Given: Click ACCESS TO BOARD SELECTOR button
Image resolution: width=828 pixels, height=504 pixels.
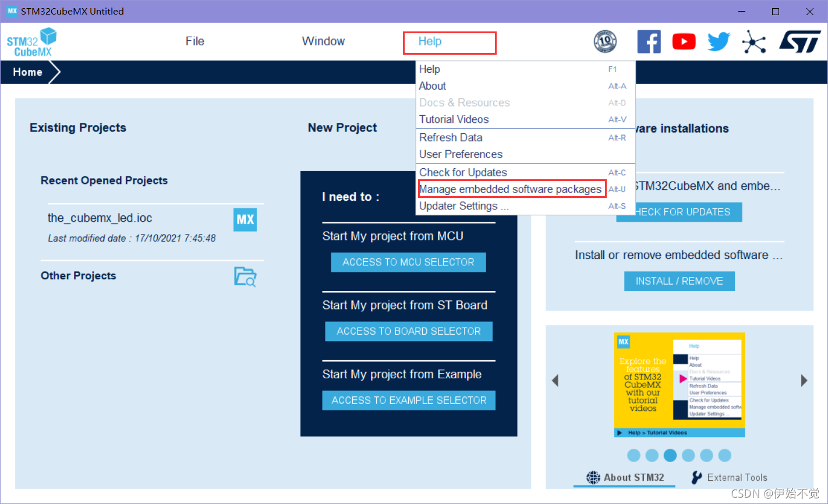Looking at the screenshot, I should 409,331.
